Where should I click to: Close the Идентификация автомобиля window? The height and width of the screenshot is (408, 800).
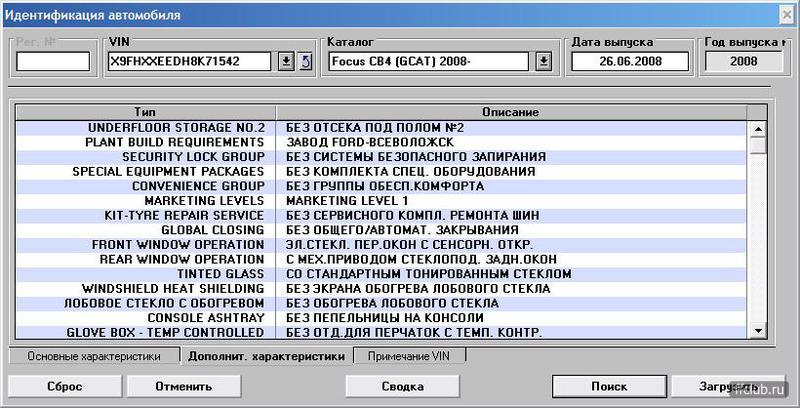click(x=787, y=15)
